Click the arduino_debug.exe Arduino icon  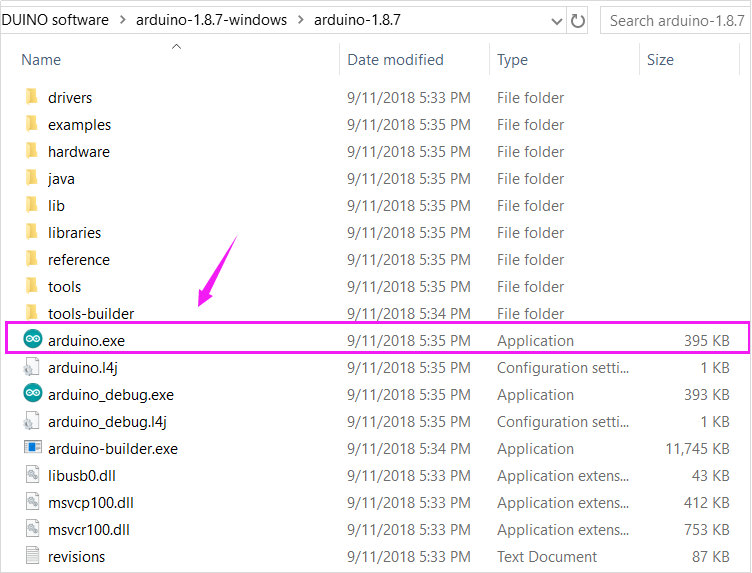click(33, 393)
